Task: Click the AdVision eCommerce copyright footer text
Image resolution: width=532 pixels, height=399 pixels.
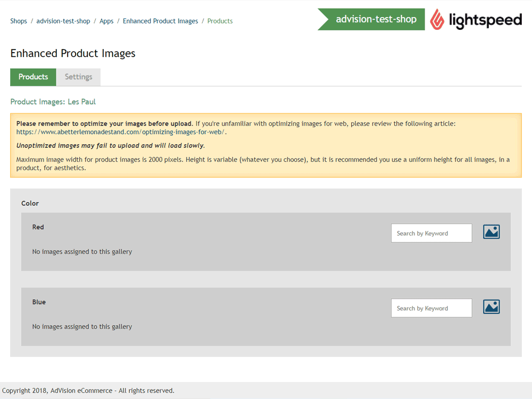Action: [x=88, y=390]
